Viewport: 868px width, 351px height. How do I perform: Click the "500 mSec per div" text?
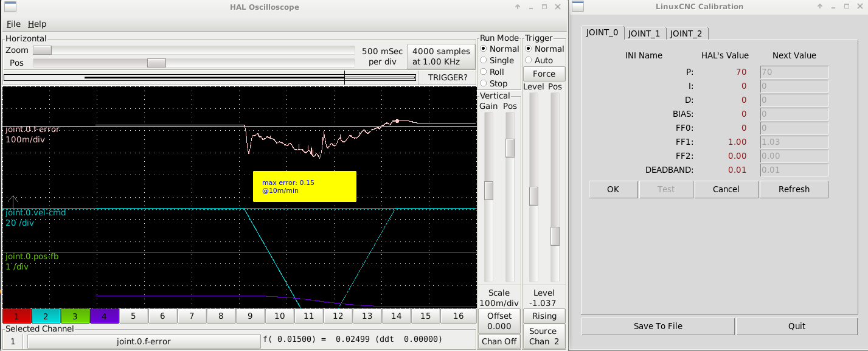[x=382, y=56]
